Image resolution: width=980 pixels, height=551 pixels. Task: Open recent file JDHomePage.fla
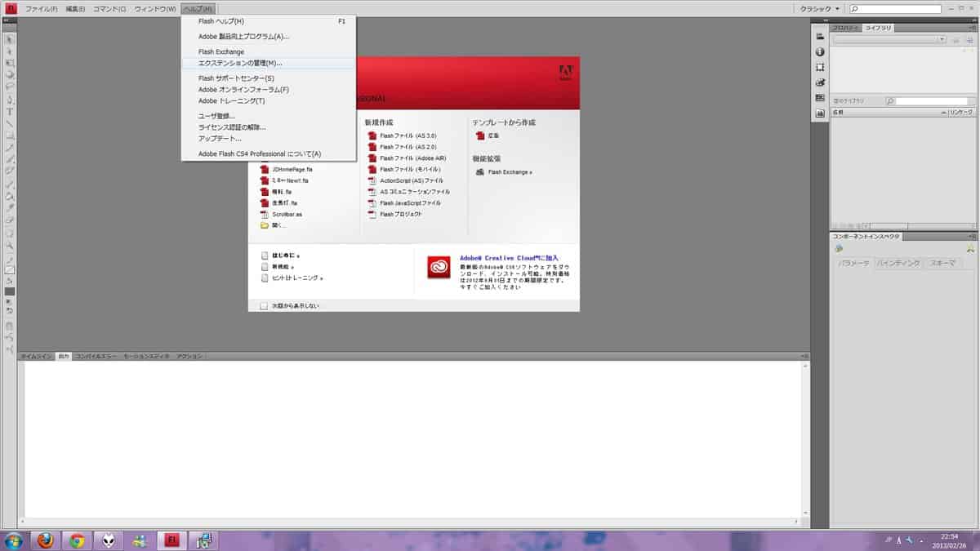tap(286, 169)
